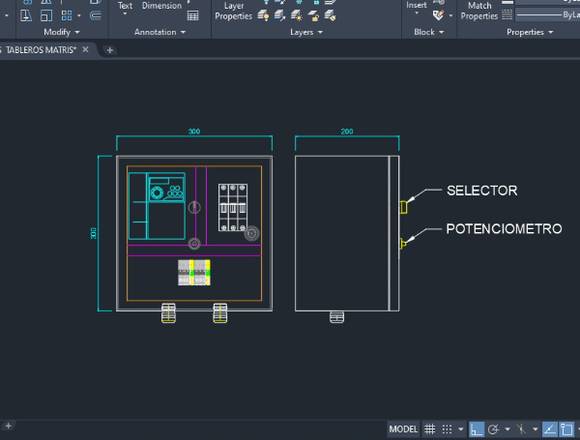Click the Stretch tool in Modify panel

(x=26, y=16)
